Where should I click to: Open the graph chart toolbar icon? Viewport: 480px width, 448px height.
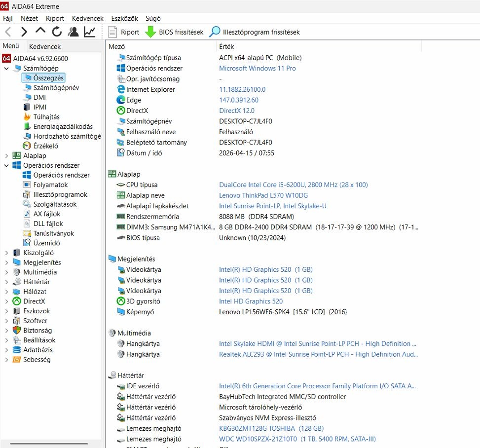pyautogui.click(x=90, y=32)
